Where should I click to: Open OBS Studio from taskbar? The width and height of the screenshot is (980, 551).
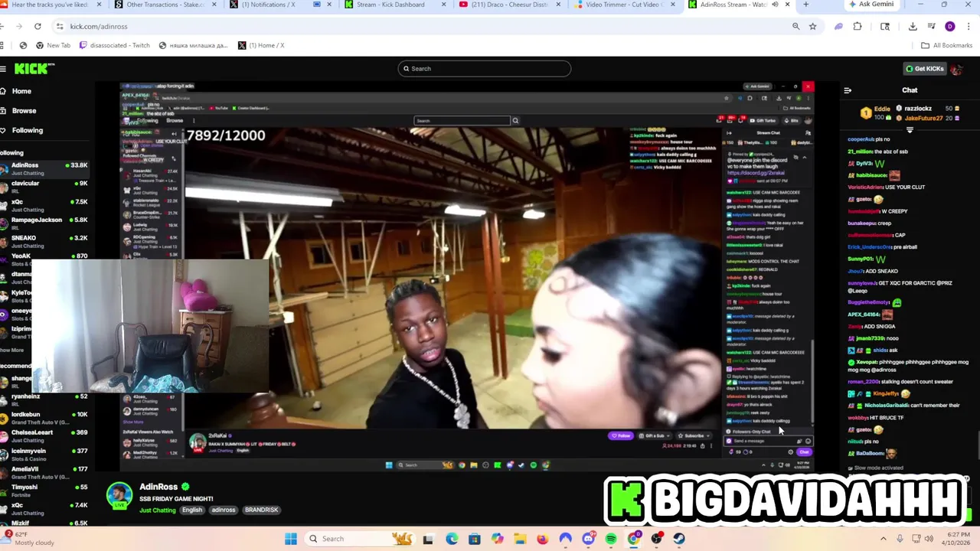click(x=656, y=539)
